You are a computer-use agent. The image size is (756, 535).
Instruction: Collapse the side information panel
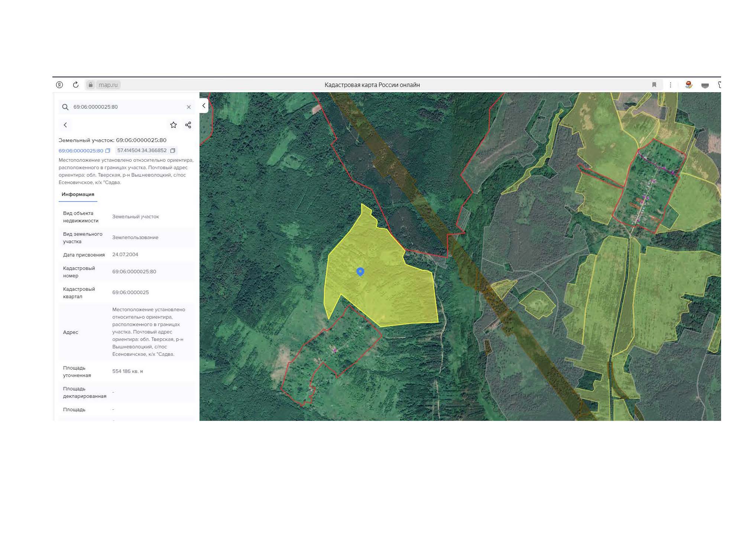tap(204, 106)
